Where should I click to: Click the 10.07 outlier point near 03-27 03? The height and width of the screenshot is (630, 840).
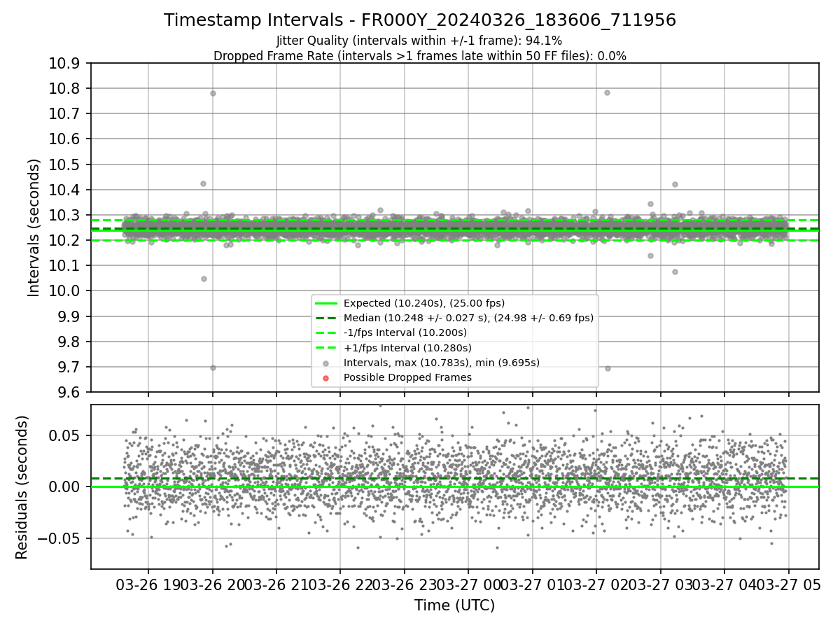tap(675, 272)
